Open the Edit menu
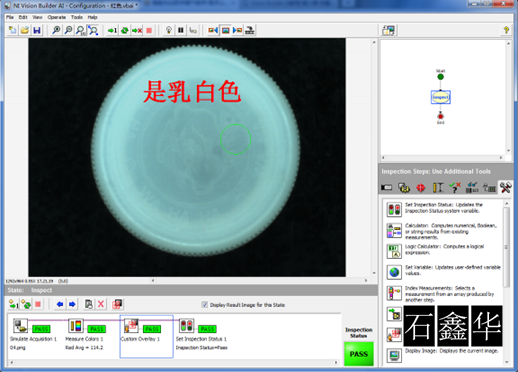 [x=23, y=17]
